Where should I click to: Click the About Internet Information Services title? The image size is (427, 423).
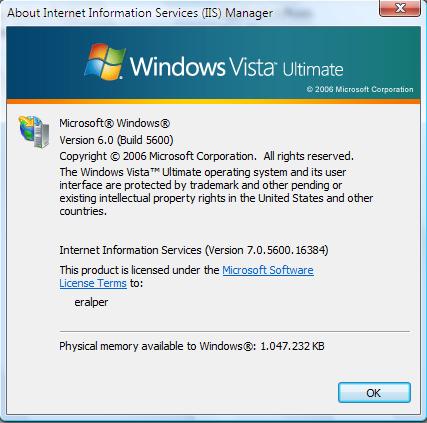(140, 13)
